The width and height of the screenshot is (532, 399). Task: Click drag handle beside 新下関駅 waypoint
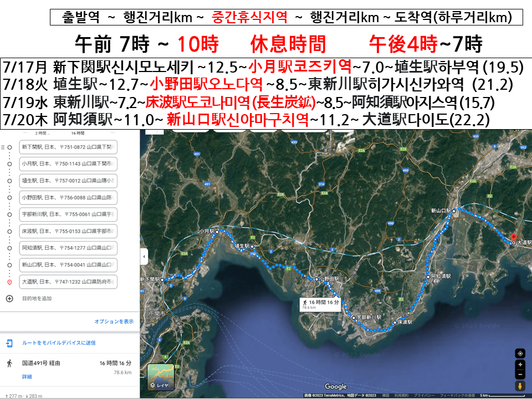coord(3,147)
